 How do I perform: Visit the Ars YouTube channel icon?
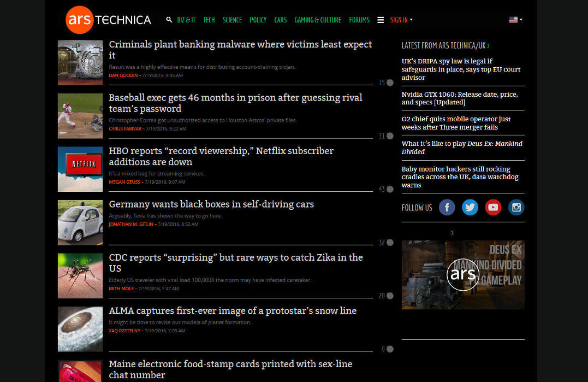(x=493, y=207)
